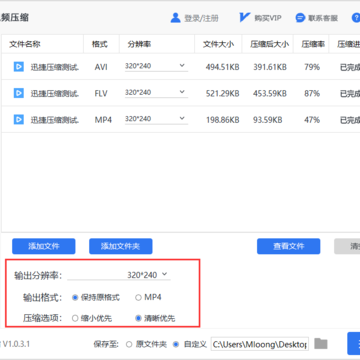Click the 521.29KB file size cell
The height and width of the screenshot is (360, 360).
click(222, 93)
